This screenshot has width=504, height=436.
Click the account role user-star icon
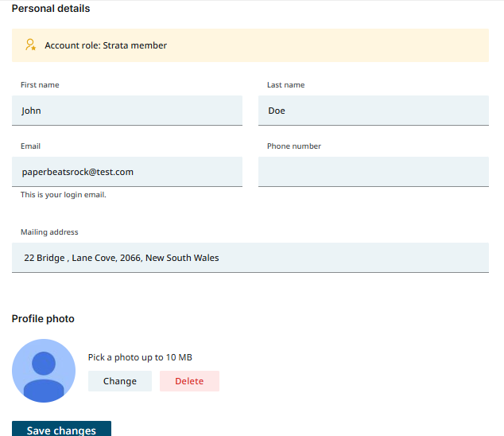click(x=30, y=45)
